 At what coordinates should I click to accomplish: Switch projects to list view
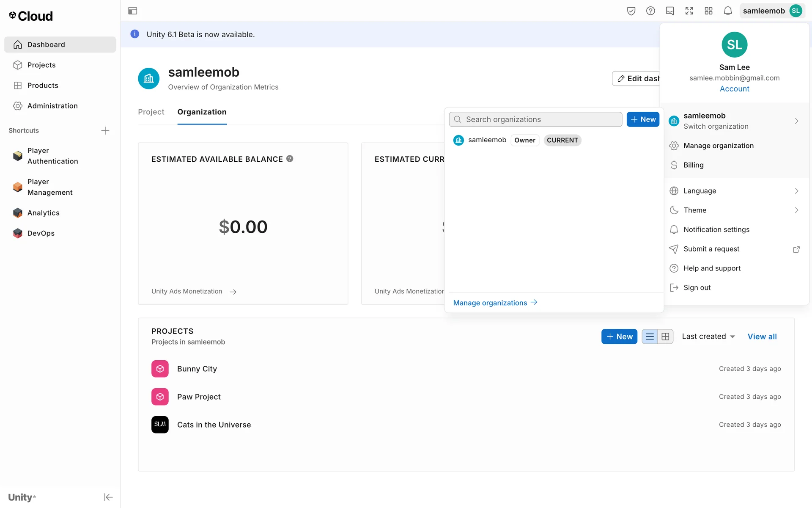[x=650, y=337]
